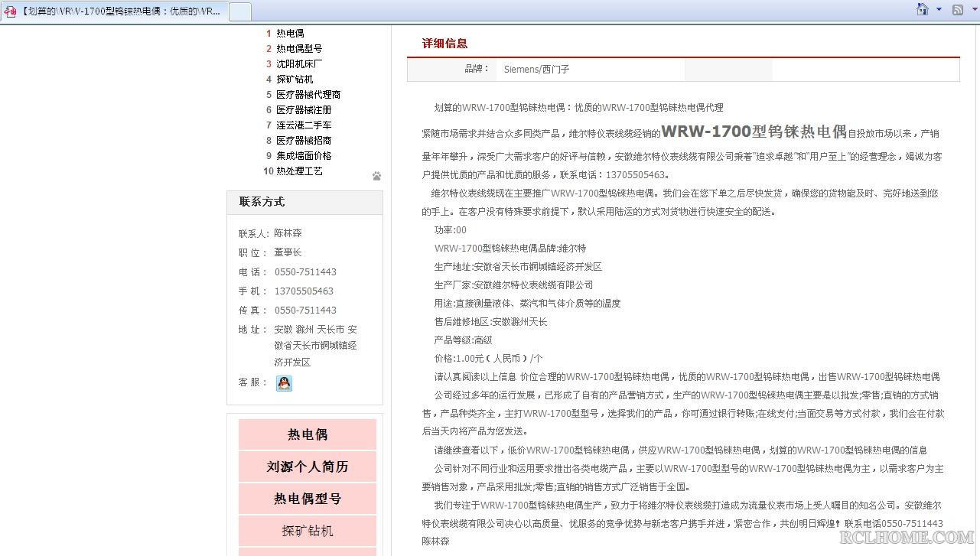The height and width of the screenshot is (556, 980).
Task: Select the brand value Siemens/西门子
Action: 536,70
